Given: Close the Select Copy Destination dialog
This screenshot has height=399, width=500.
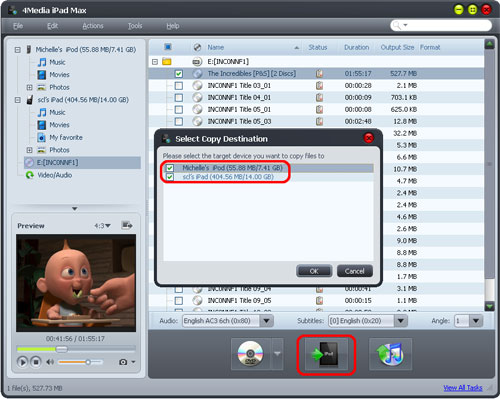Looking at the screenshot, I should [x=369, y=138].
